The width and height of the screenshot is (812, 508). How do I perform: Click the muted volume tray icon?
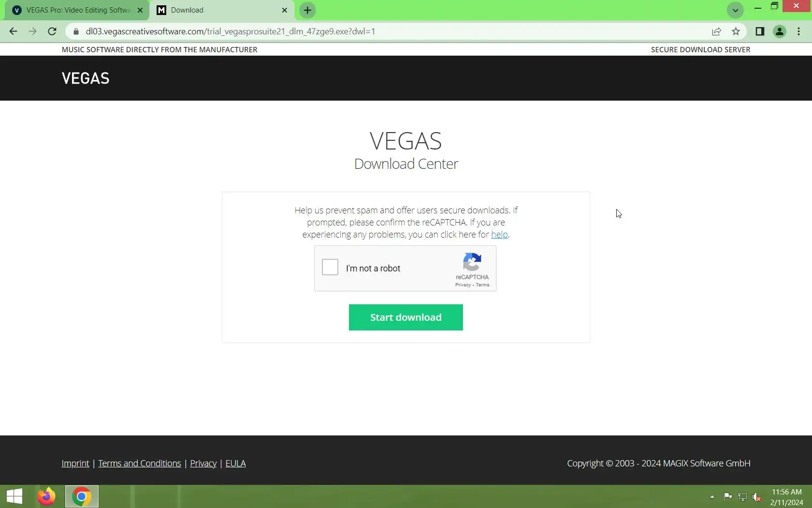[757, 497]
